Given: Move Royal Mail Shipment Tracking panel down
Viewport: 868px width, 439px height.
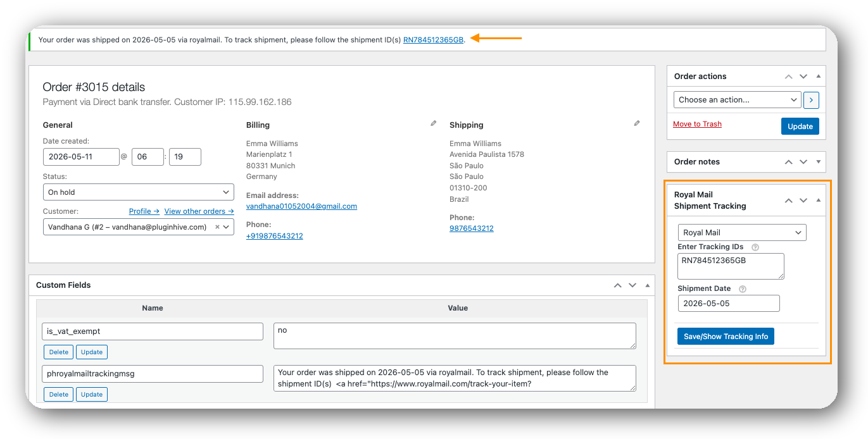Looking at the screenshot, I should 803,201.
